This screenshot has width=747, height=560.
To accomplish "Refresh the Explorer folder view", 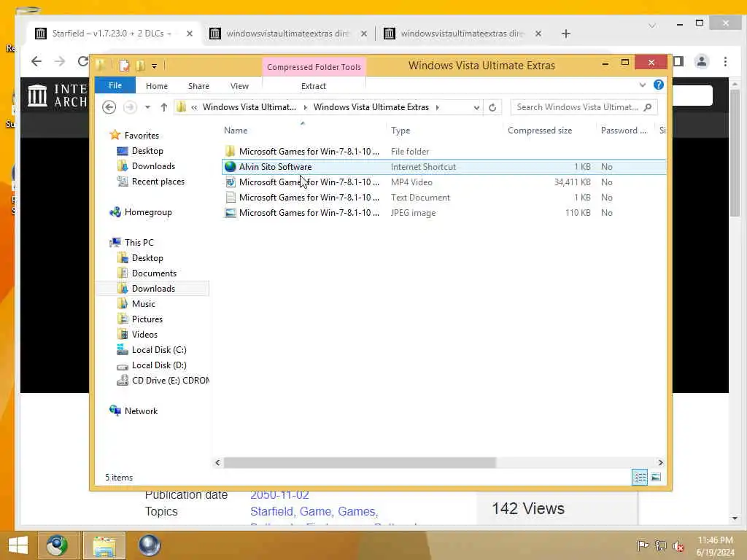I will 492,108.
